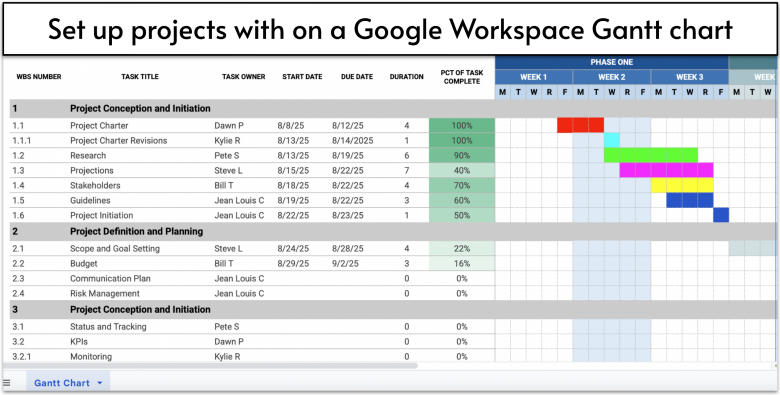Click the Budget task title cell
The width and height of the screenshot is (780, 395).
click(84, 263)
